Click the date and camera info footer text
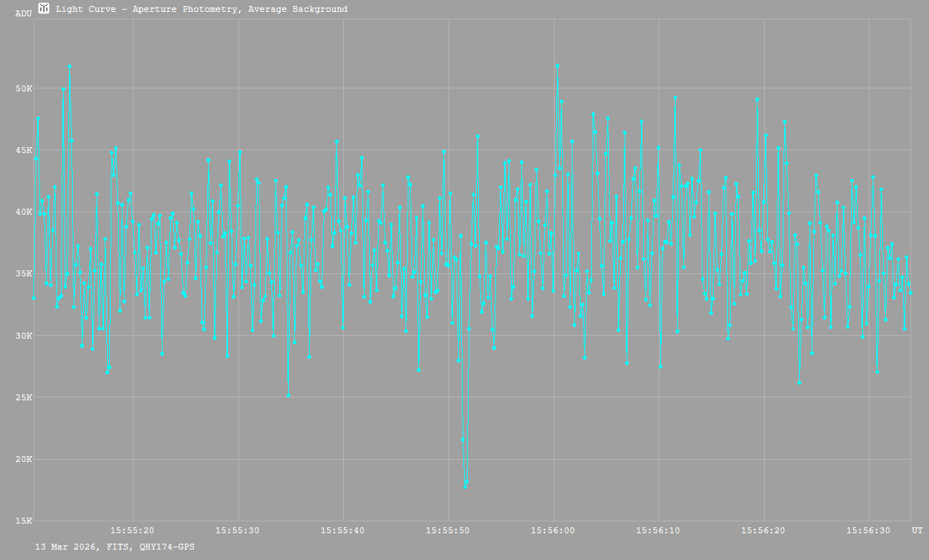 (x=115, y=547)
